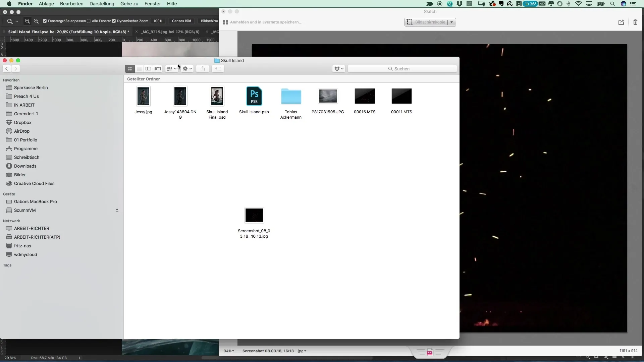
Task: Select zoom-in mode in Photoshop options
Action: point(28,21)
